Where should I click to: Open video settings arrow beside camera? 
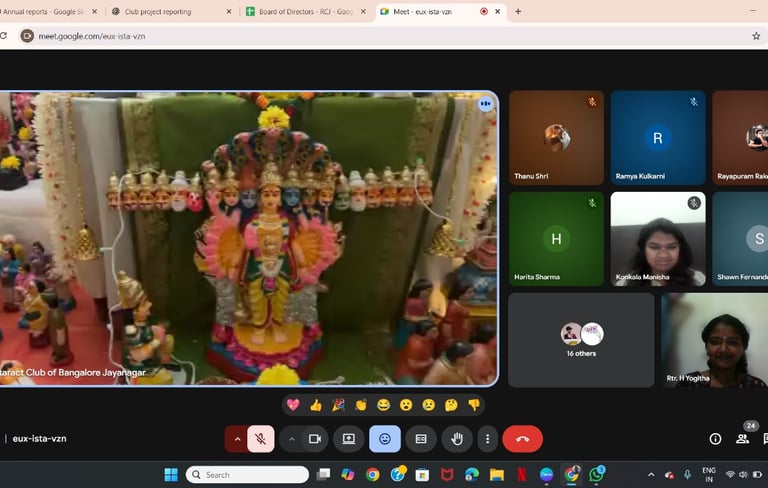point(291,439)
